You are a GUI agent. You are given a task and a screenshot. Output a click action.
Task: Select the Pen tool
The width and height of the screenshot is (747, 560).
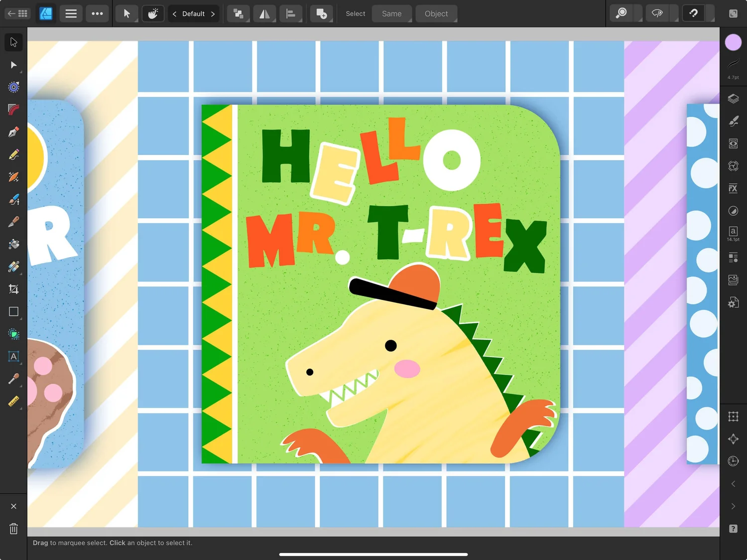(x=13, y=132)
